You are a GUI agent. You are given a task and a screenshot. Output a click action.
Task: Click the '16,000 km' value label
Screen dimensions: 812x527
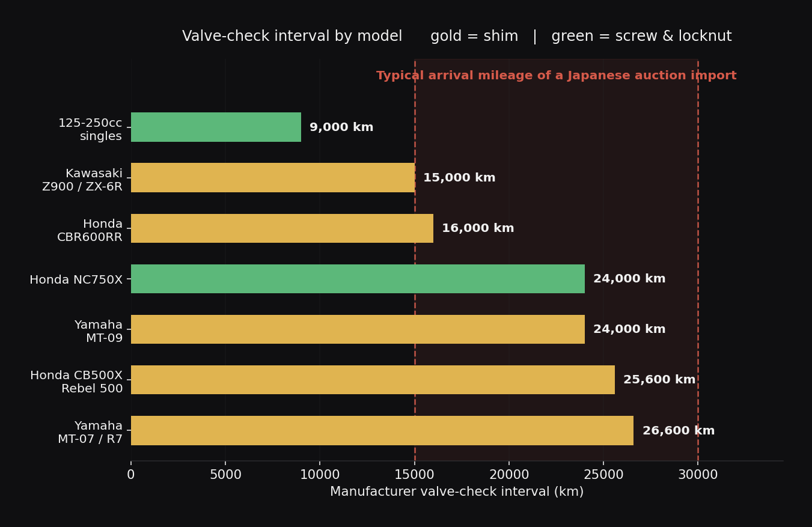tap(478, 228)
